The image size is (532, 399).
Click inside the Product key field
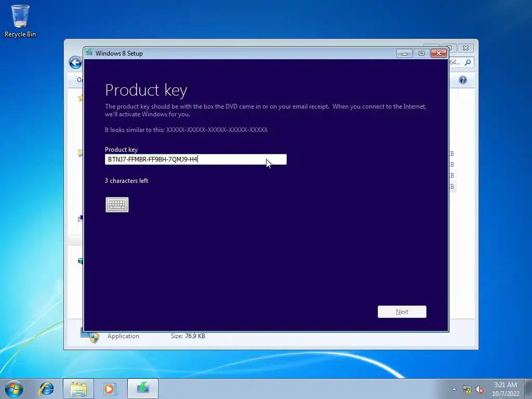click(196, 159)
